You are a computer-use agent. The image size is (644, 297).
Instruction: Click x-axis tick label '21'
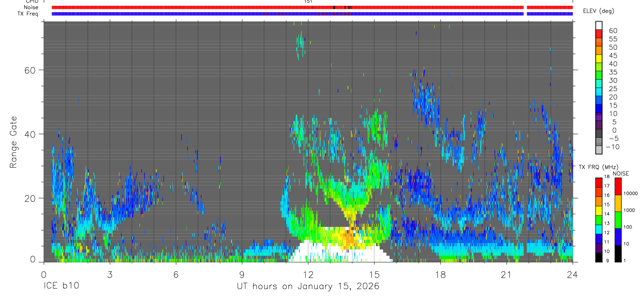(x=506, y=274)
